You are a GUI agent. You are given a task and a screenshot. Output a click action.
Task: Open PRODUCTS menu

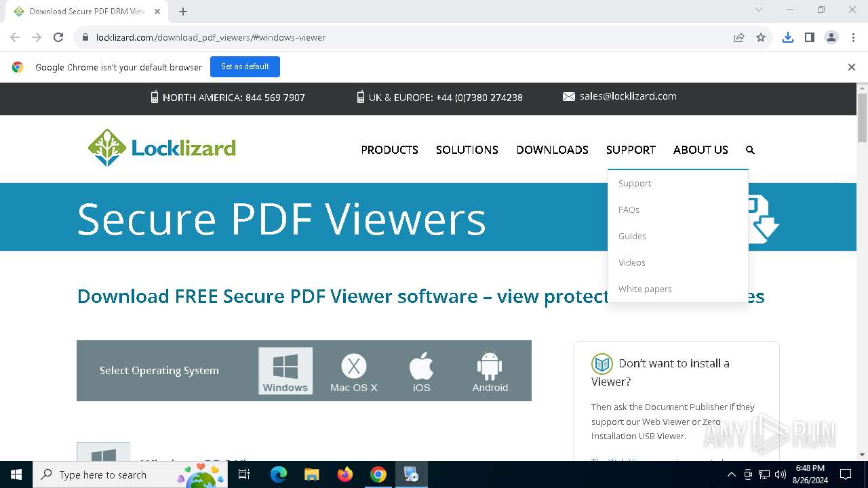(389, 150)
